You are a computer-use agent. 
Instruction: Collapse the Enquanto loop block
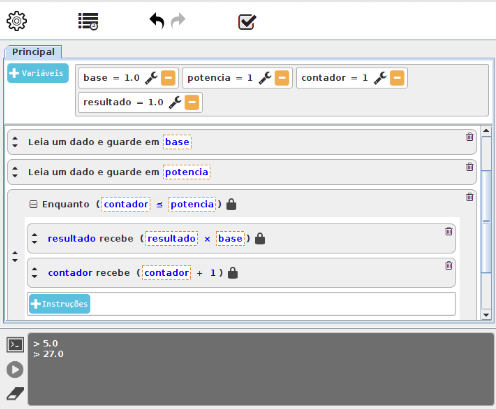pyautogui.click(x=33, y=204)
